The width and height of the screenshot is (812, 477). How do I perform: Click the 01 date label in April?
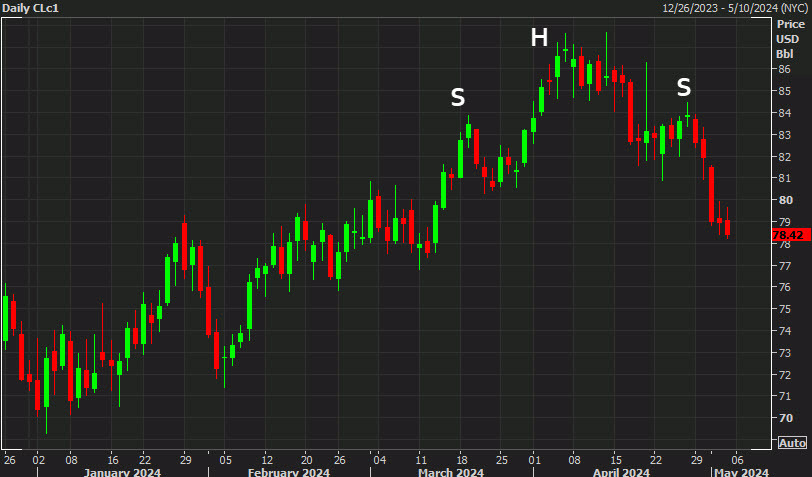click(x=534, y=460)
